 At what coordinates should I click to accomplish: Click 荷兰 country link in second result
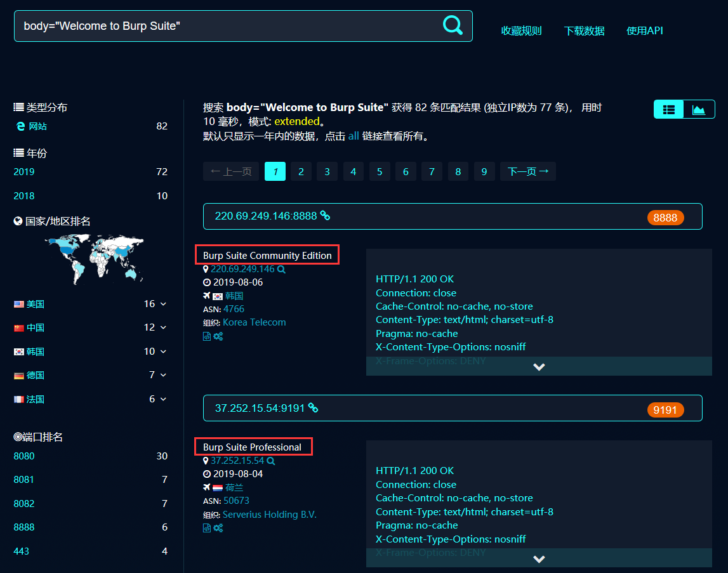(234, 487)
